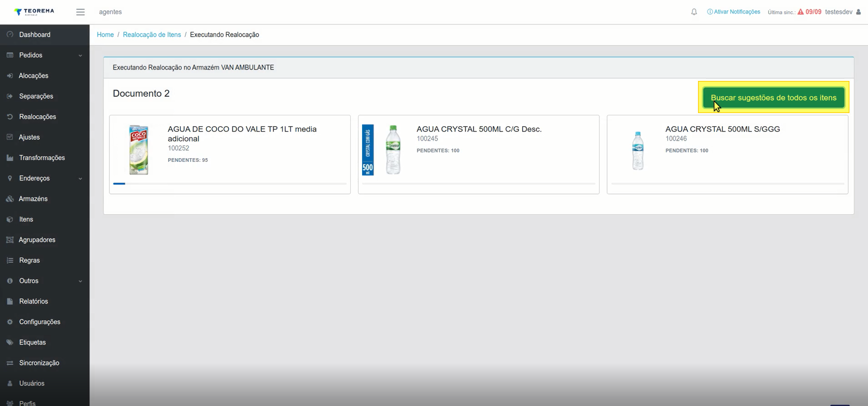Screen dimensions: 868x406
Task: Open AGUA CRYSTAL 500ML S/GGG title
Action: click(723, 129)
